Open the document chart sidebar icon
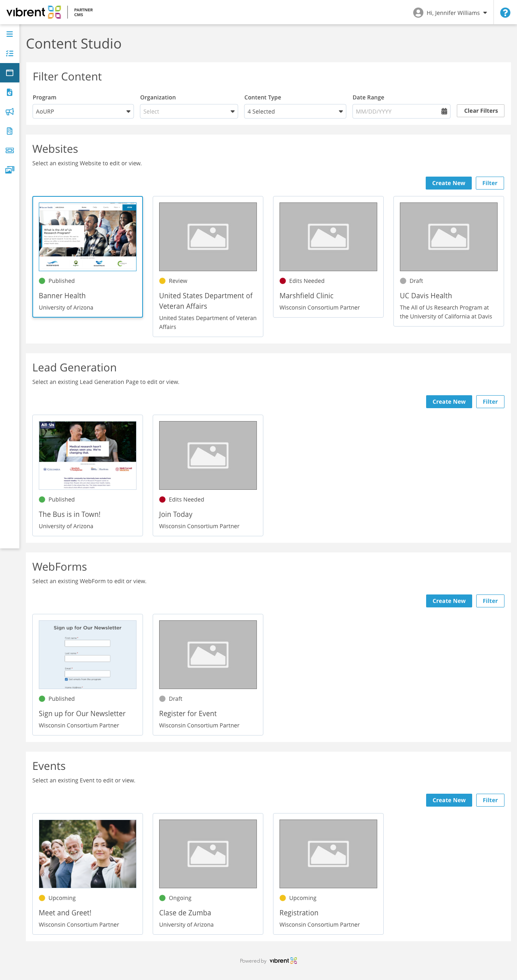The width and height of the screenshot is (517, 980). 10,92
